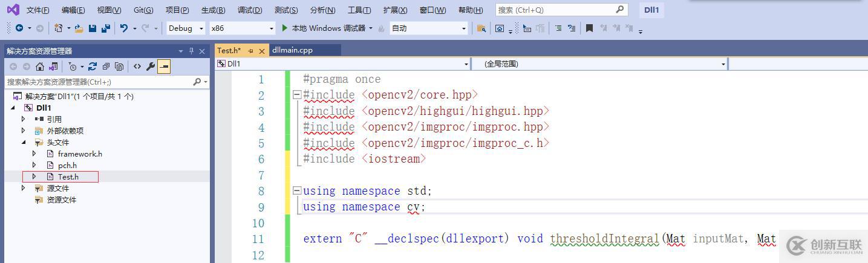Click the decrease indent toolbar icon
The width and height of the screenshot is (868, 263).
558,28
